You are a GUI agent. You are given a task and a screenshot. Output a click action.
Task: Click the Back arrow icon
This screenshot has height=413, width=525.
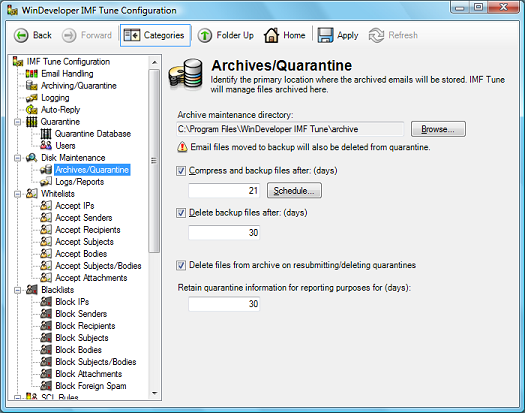pyautogui.click(x=21, y=35)
